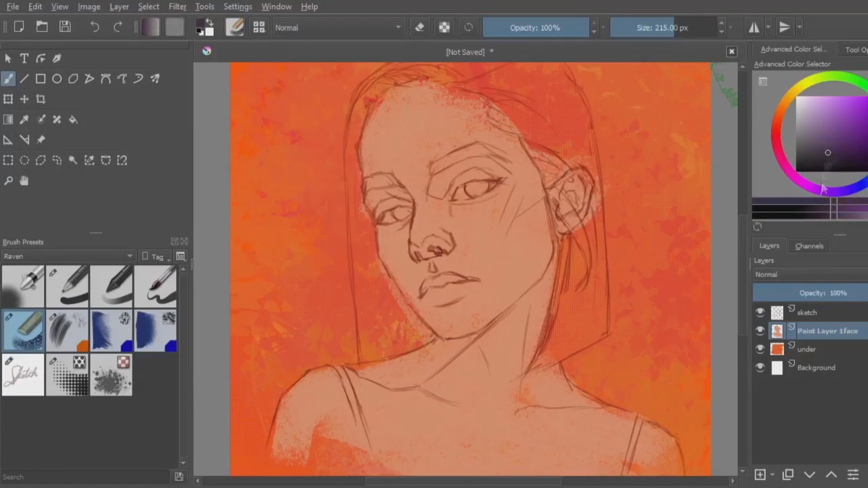
Task: Hide the Paint Layer 1face layer
Action: [x=760, y=331]
